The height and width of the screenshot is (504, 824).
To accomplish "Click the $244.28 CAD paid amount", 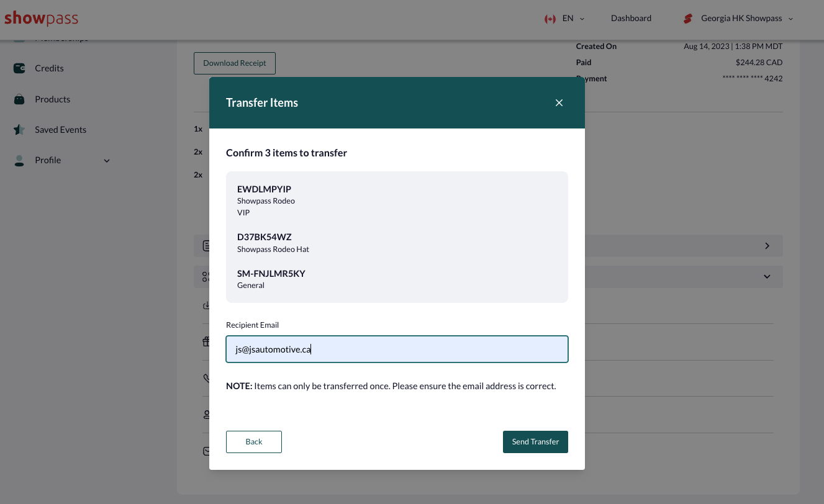I will (759, 63).
